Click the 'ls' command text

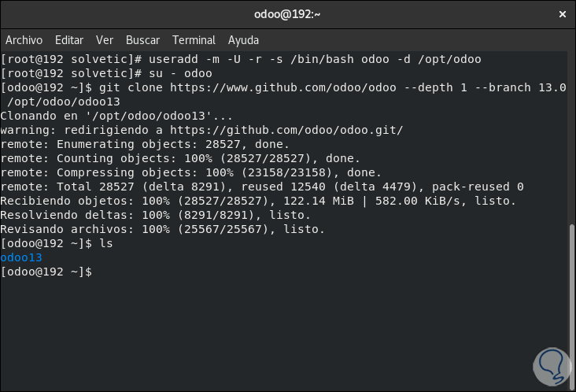tap(107, 243)
